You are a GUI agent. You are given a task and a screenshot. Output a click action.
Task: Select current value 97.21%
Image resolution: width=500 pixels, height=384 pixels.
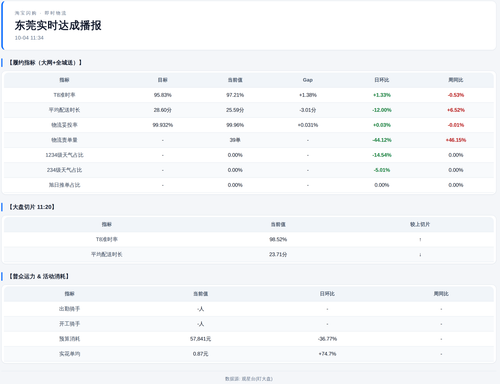click(x=235, y=95)
